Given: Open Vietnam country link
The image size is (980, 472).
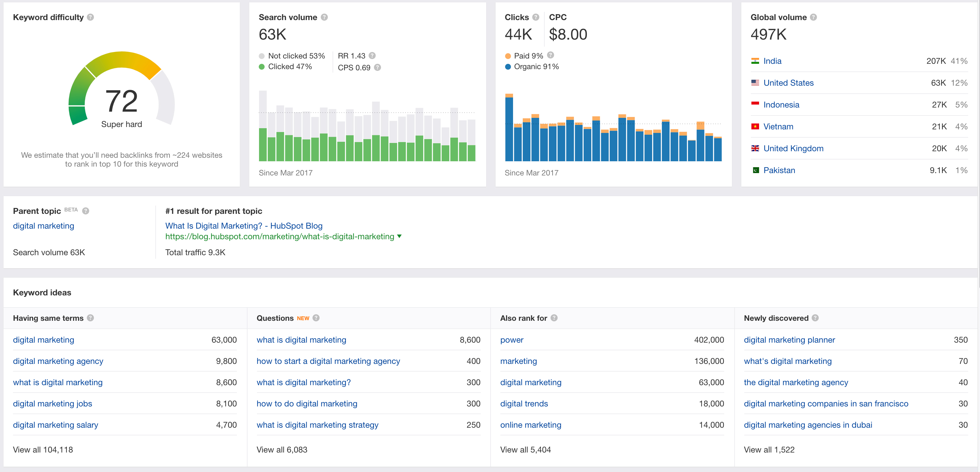Looking at the screenshot, I should click(x=778, y=126).
